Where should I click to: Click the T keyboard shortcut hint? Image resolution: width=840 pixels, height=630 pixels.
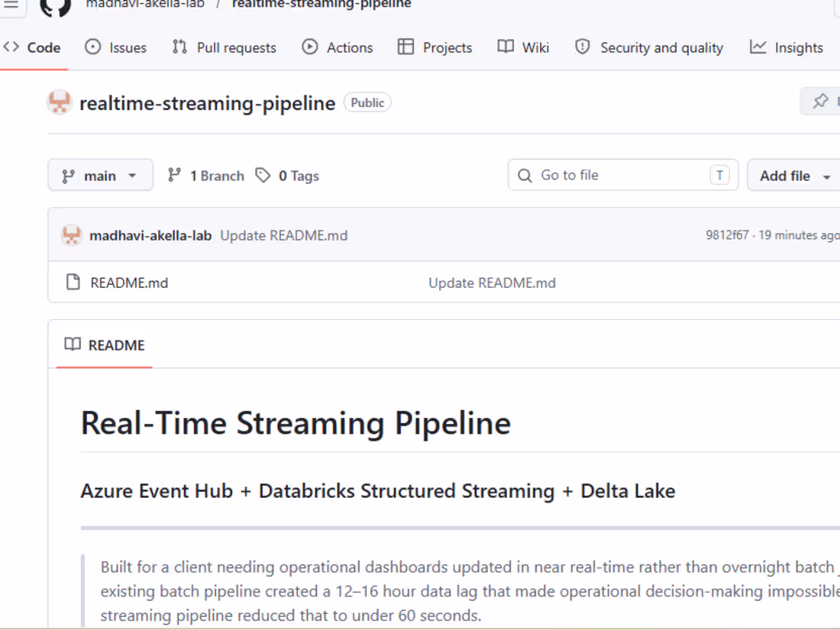pyautogui.click(x=719, y=175)
